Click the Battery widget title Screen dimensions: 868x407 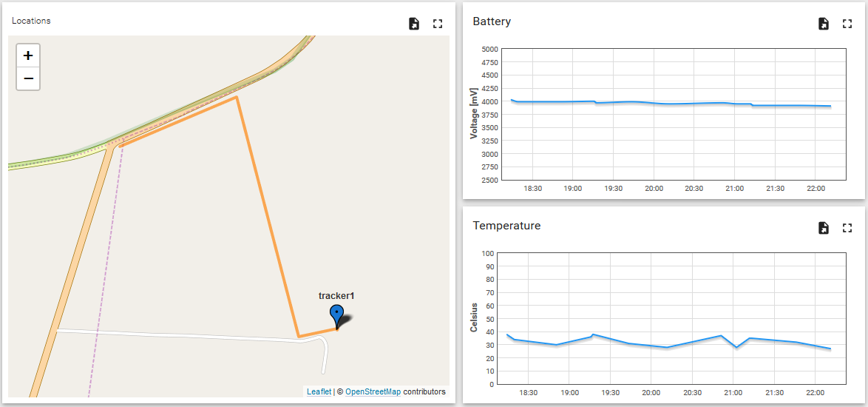point(492,21)
